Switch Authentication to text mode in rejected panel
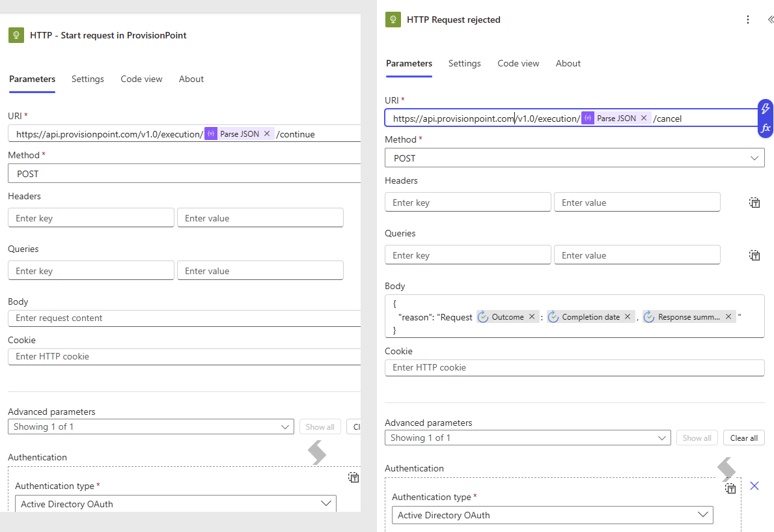Viewport: 774px width, 532px height. tap(730, 488)
